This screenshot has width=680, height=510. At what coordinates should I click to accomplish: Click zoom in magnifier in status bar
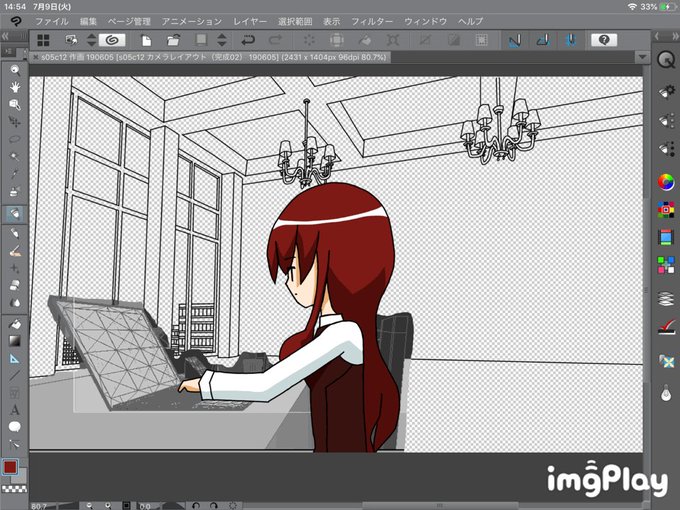coord(108,506)
